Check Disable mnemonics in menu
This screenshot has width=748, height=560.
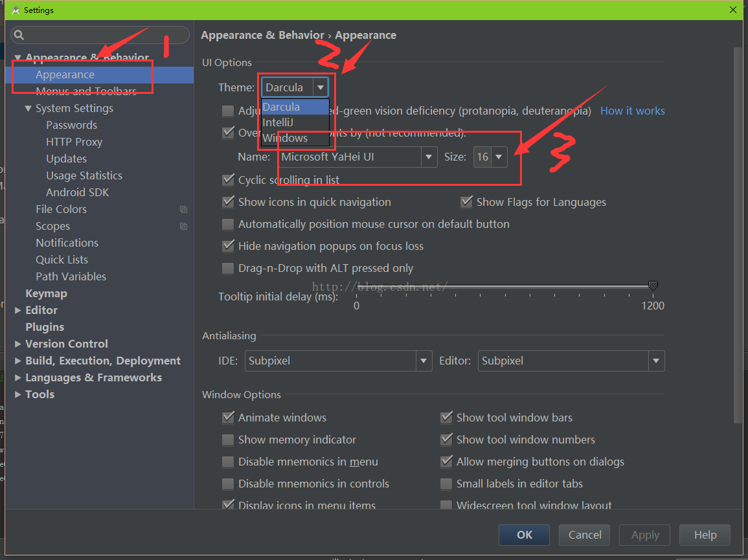(228, 462)
